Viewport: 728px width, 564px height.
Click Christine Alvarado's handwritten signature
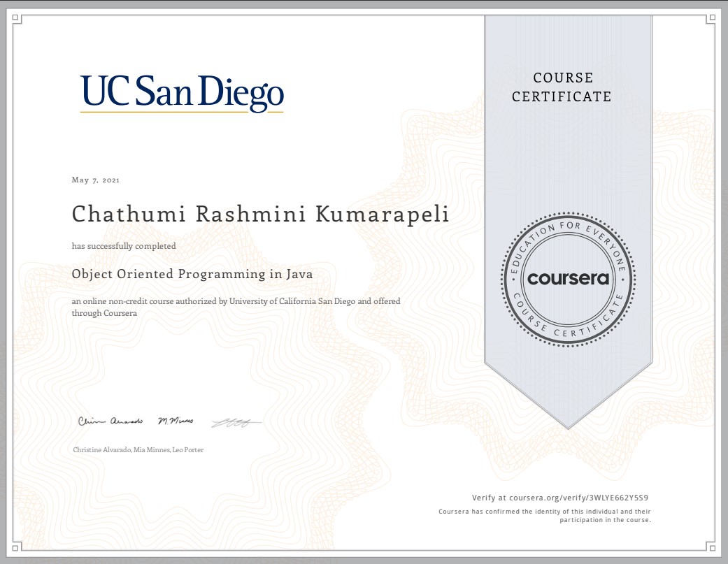pos(110,421)
